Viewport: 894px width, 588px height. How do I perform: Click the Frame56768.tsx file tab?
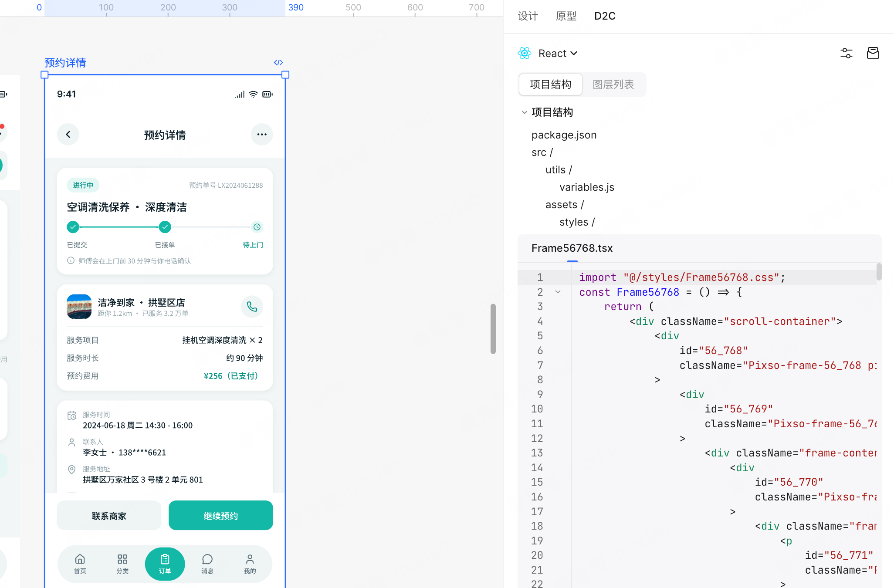tap(572, 248)
